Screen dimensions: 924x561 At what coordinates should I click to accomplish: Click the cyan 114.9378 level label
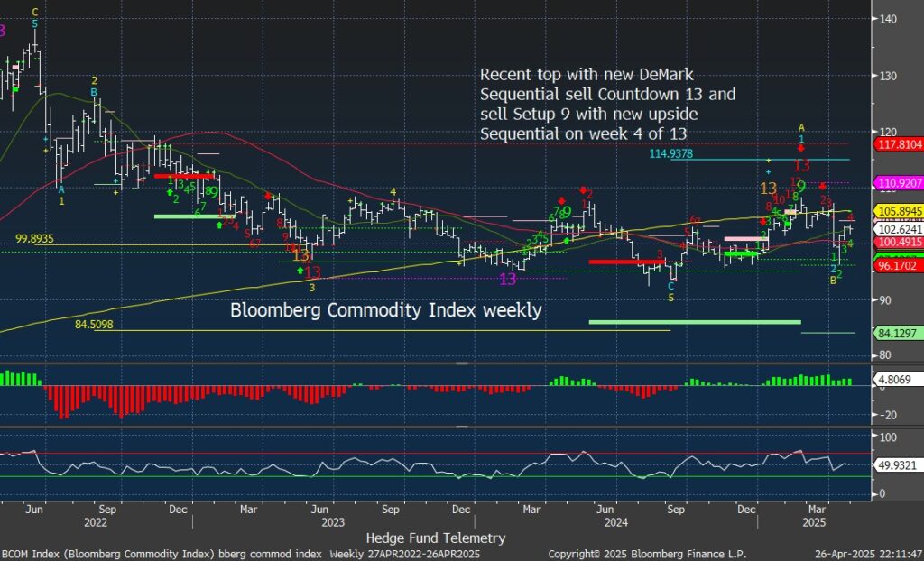click(x=670, y=154)
